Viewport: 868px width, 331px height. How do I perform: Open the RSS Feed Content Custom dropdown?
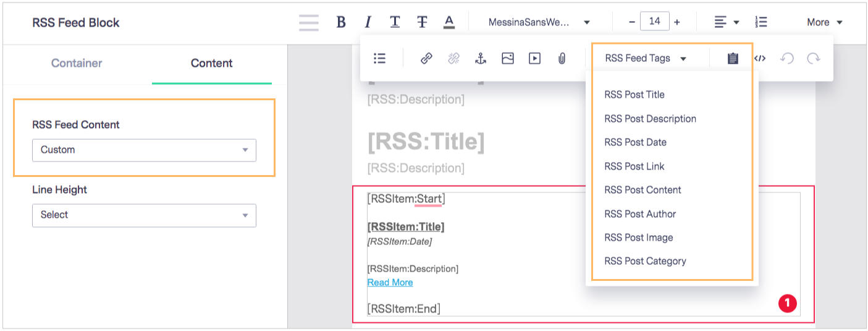click(144, 150)
